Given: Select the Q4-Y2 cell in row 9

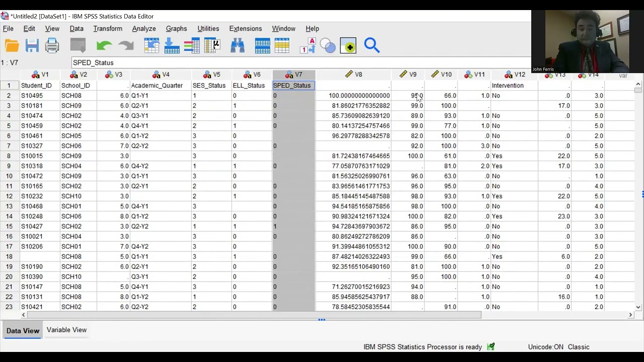Looking at the screenshot, I should click(x=160, y=166).
